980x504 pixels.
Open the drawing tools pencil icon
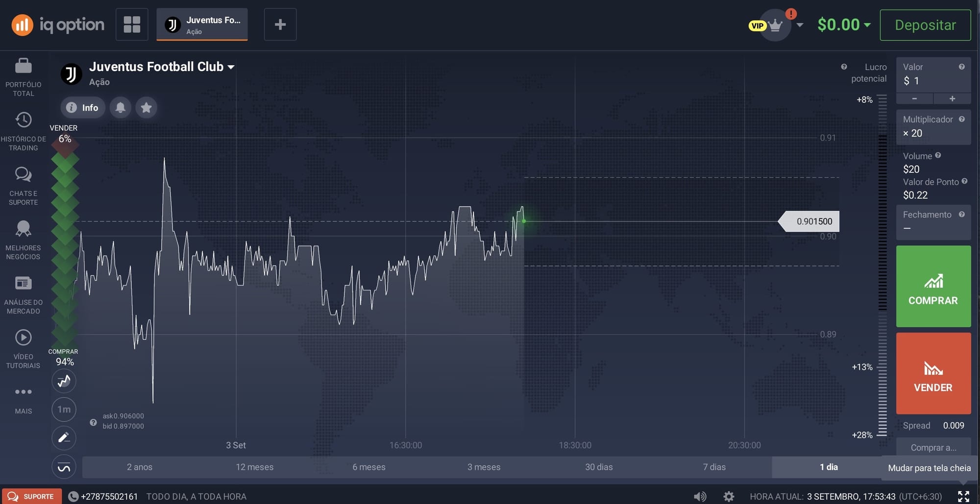point(64,438)
